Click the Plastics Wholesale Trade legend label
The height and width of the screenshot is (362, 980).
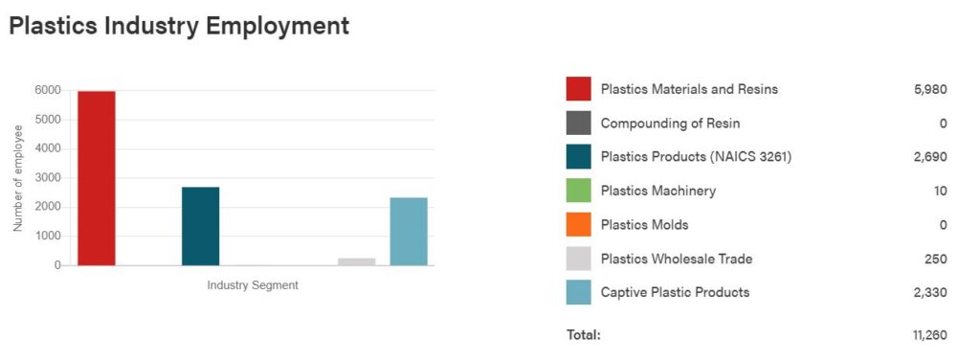[x=677, y=259]
